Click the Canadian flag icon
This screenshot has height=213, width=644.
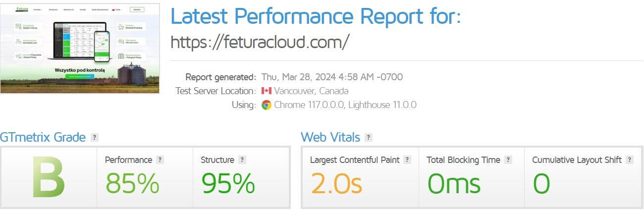point(267,91)
